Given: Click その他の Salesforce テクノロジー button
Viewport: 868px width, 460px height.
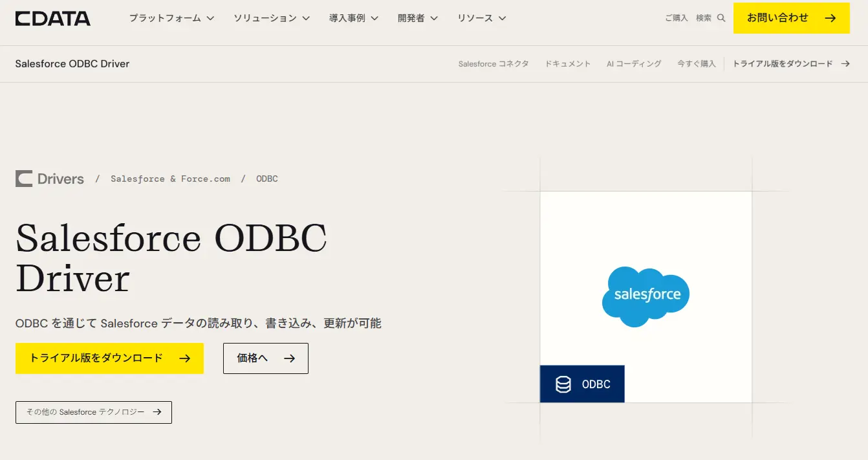Looking at the screenshot, I should (94, 412).
